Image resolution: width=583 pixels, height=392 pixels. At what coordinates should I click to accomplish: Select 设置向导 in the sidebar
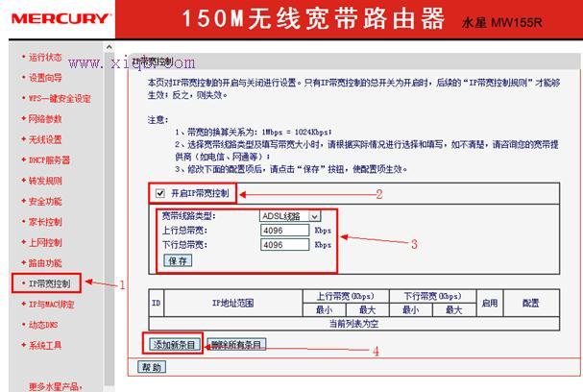click(x=44, y=78)
